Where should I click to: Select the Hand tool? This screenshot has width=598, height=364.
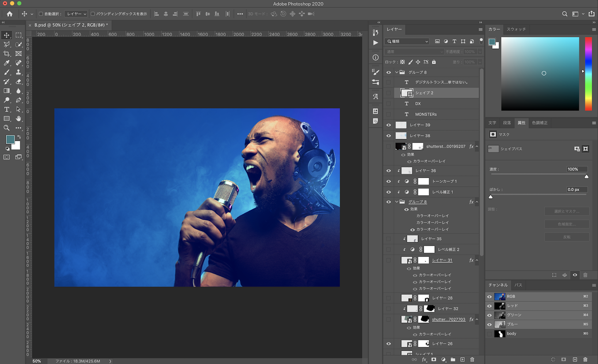[x=18, y=119]
